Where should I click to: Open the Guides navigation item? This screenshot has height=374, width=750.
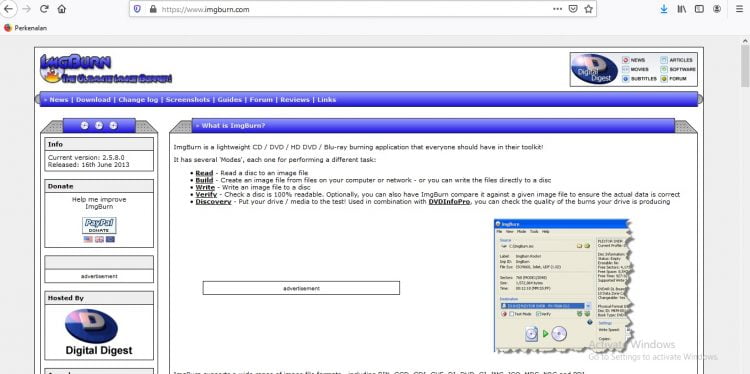pyautogui.click(x=230, y=99)
